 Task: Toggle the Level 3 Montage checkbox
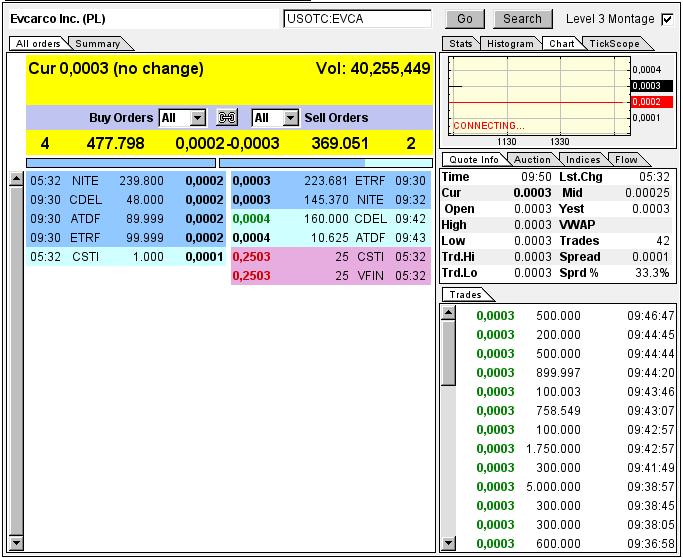click(667, 19)
